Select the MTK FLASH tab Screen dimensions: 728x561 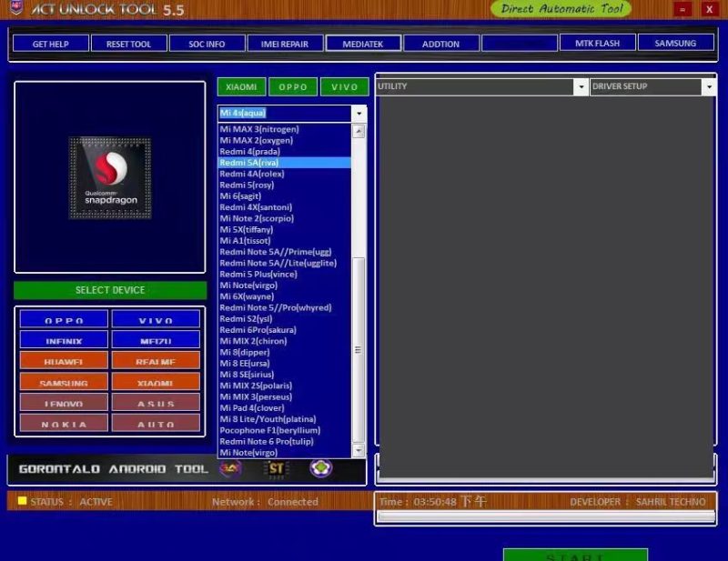pyautogui.click(x=597, y=43)
